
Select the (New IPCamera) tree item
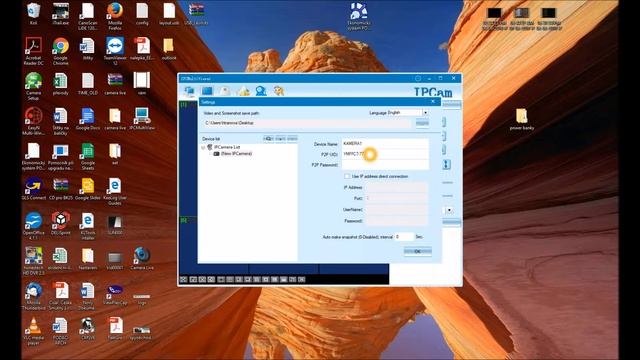pos(236,153)
